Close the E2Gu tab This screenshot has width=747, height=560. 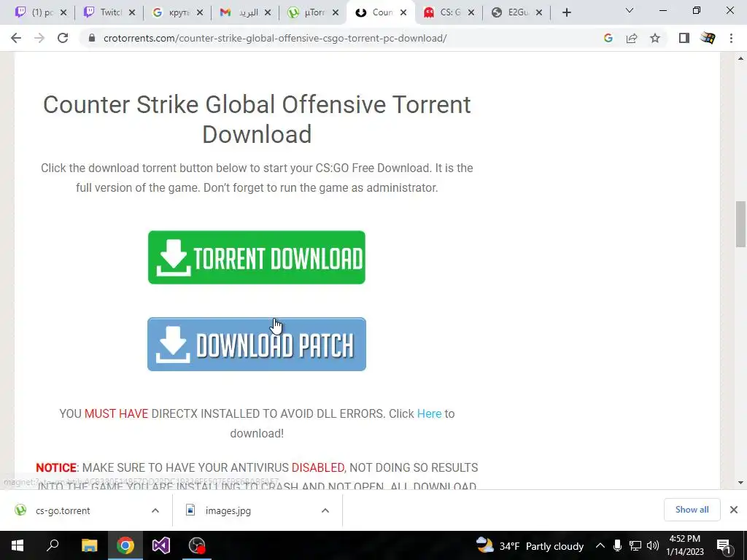pyautogui.click(x=539, y=12)
